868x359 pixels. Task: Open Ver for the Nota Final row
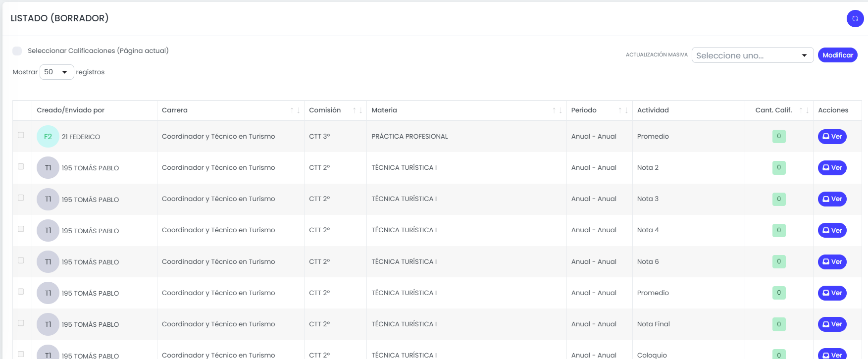pyautogui.click(x=832, y=324)
